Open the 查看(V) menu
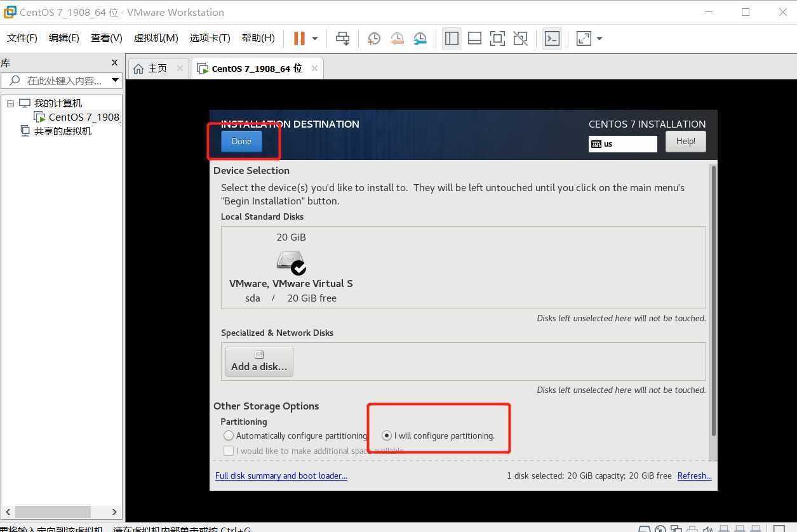 (x=107, y=38)
